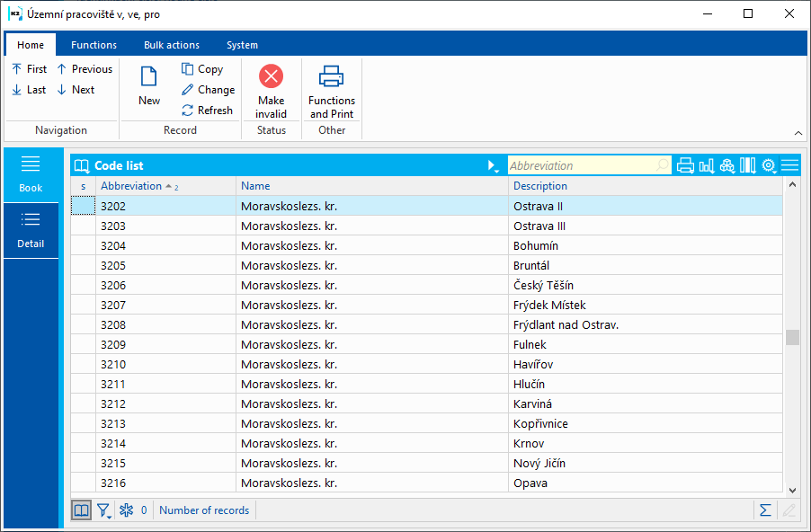Click Number of records link
Image resolution: width=811 pixels, height=532 pixels.
pos(204,510)
